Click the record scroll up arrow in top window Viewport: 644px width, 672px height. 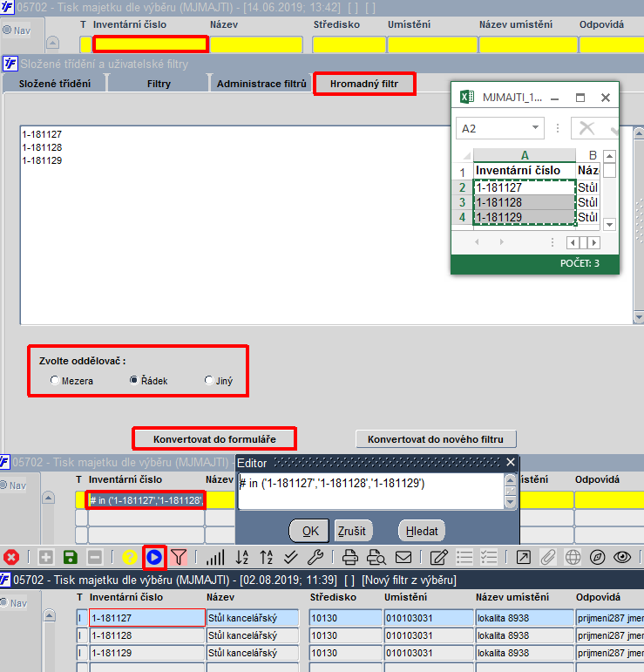(52, 43)
